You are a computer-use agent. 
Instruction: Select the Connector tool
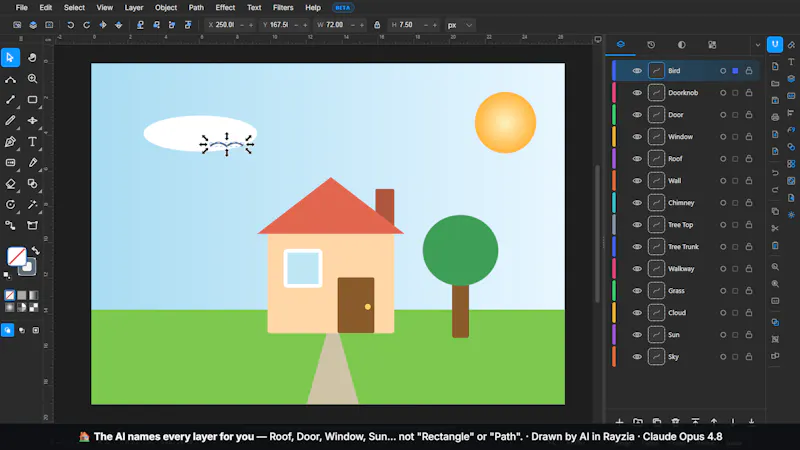tap(10, 225)
